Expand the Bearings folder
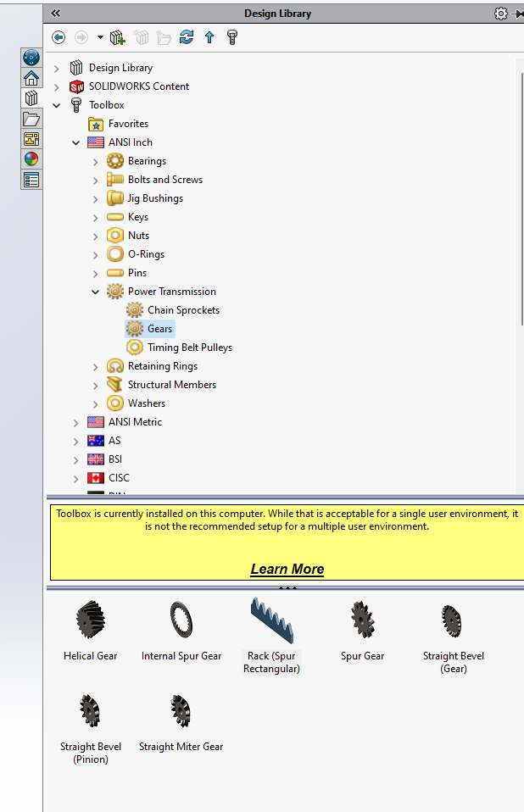524x812 pixels. (95, 162)
